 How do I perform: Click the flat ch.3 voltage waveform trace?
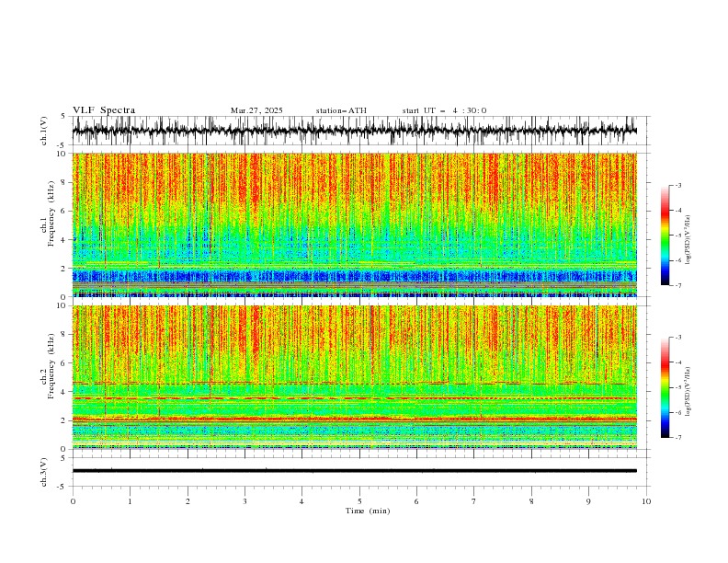[355, 471]
